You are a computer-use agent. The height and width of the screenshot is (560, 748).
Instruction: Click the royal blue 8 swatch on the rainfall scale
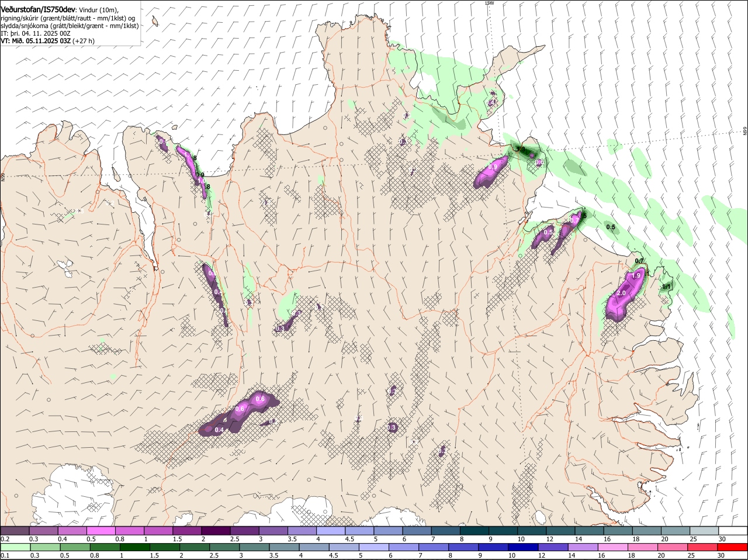tap(463, 547)
